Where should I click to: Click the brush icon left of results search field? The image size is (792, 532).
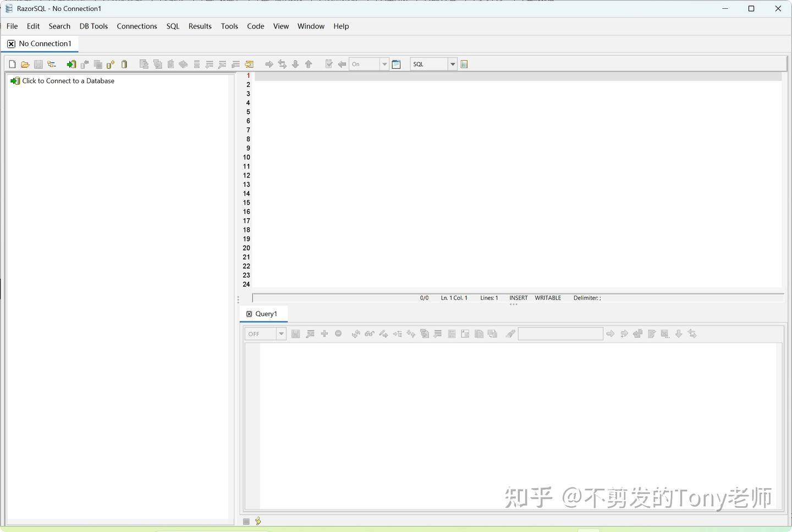(x=510, y=334)
